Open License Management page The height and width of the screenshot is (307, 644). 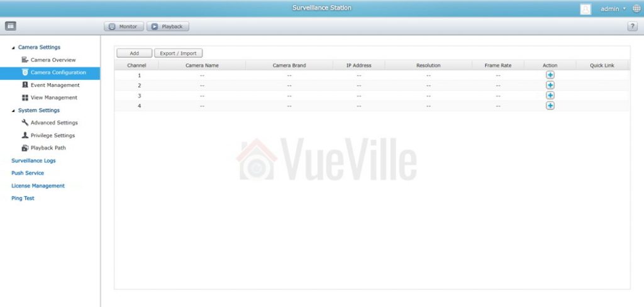click(x=38, y=186)
